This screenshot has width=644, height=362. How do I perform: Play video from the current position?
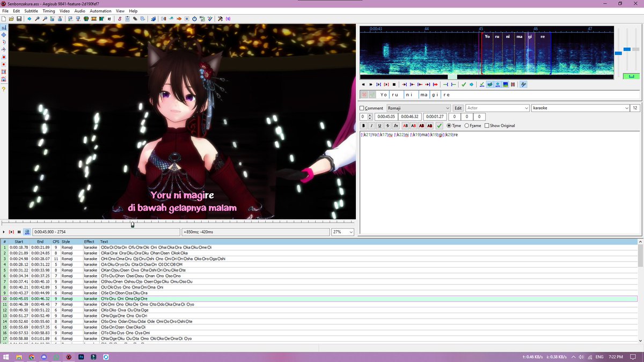[x=4, y=232]
